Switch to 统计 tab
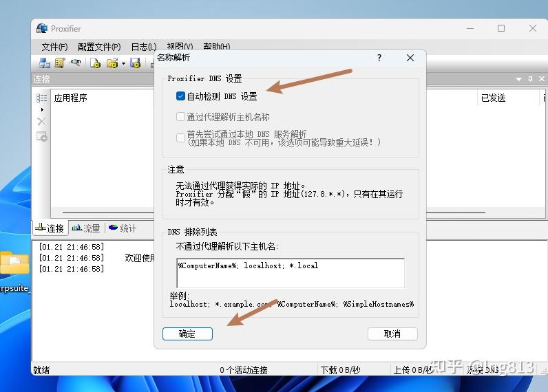This screenshot has width=548, height=392. coord(123,228)
